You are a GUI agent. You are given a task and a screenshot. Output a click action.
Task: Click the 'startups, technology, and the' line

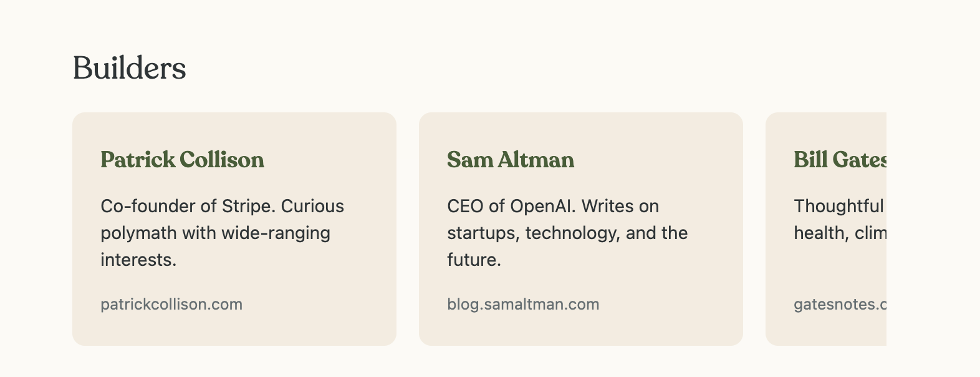567,233
